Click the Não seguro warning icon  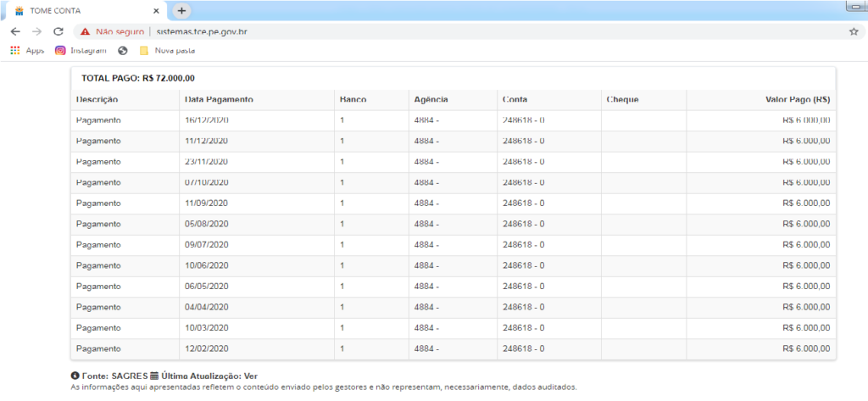point(86,31)
